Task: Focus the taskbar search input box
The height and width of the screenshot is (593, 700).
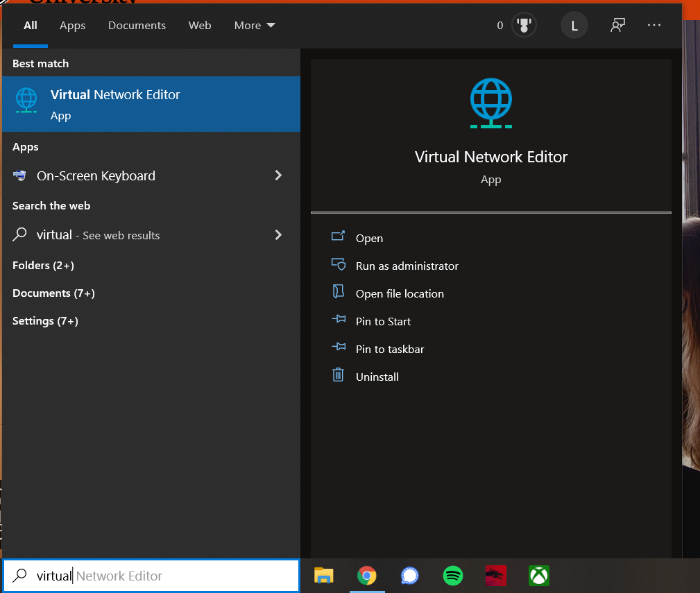Action: click(x=151, y=576)
